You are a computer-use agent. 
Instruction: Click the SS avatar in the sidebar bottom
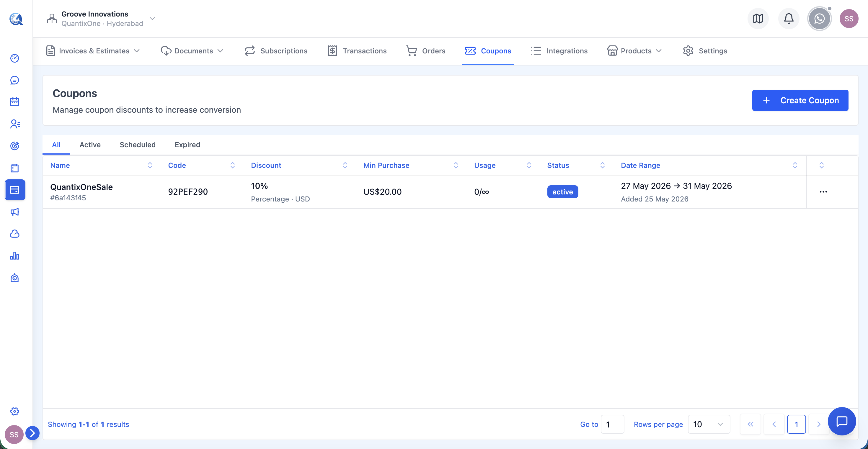[x=14, y=434]
